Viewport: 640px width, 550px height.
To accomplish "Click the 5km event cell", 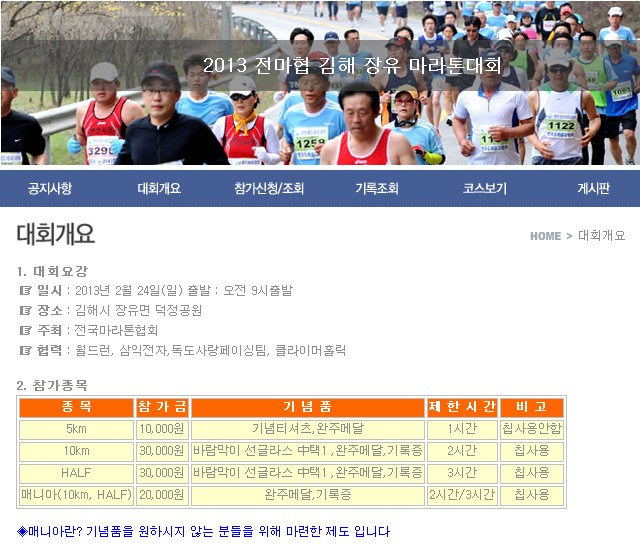I will point(76,430).
